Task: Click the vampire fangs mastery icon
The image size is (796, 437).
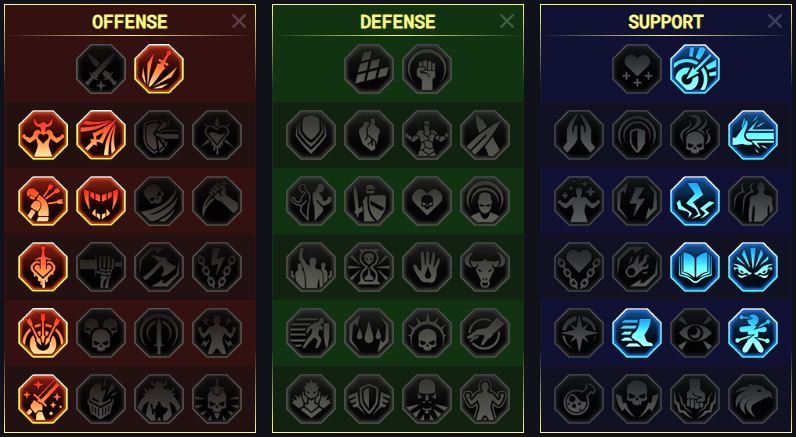Action: coord(101,200)
